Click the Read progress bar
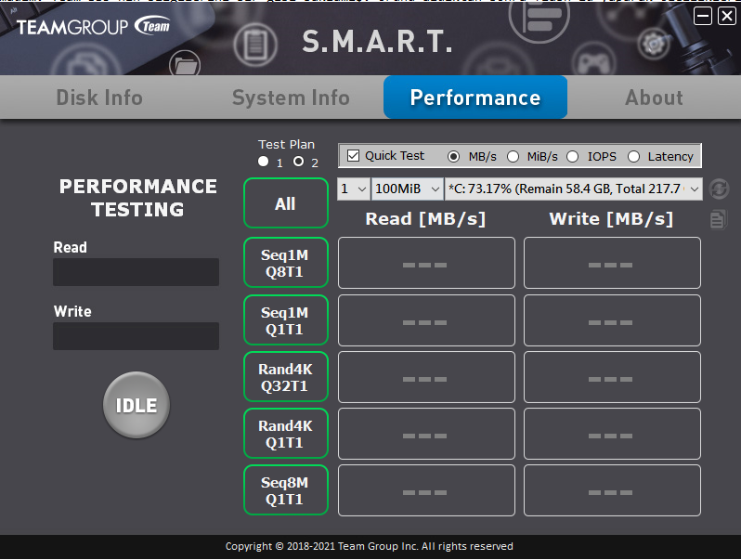 pos(136,272)
